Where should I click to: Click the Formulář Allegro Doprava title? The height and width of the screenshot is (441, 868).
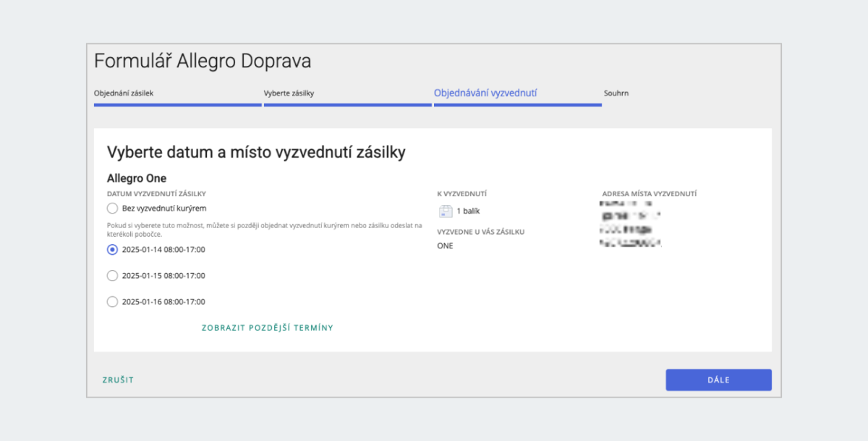[203, 62]
